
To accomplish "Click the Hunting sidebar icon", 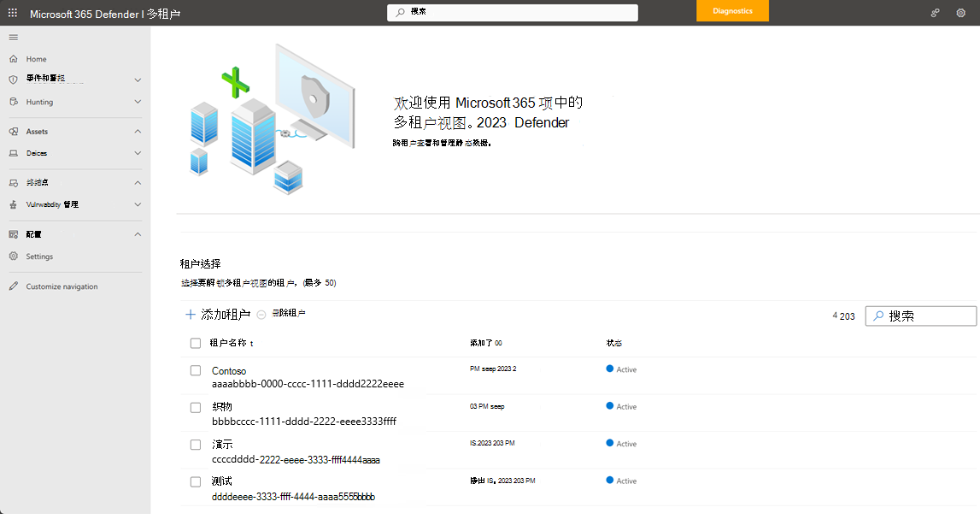I will pos(13,102).
